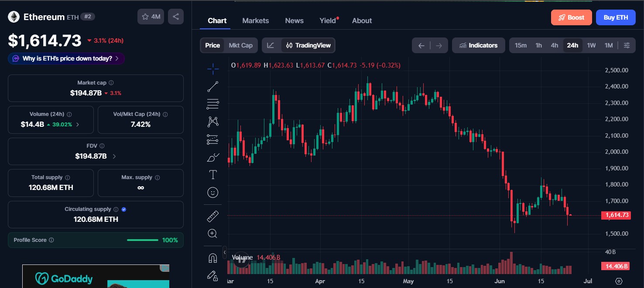This screenshot has height=288, width=644.
Task: Switch to the TradingView chart mode
Action: pyautogui.click(x=308, y=45)
